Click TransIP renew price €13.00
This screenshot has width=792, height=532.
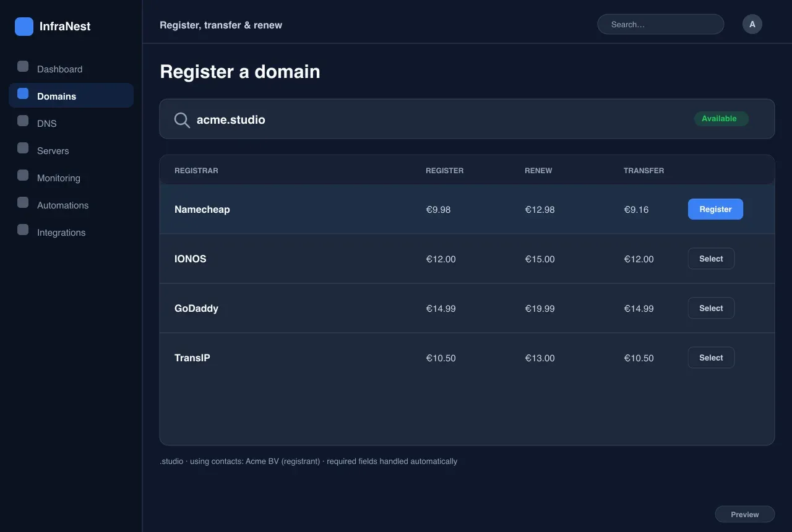pyautogui.click(x=540, y=358)
